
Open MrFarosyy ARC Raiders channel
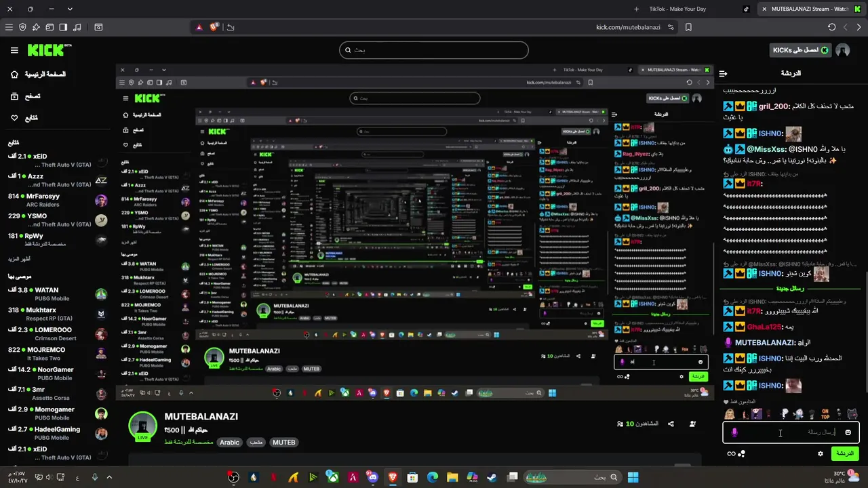click(x=58, y=200)
